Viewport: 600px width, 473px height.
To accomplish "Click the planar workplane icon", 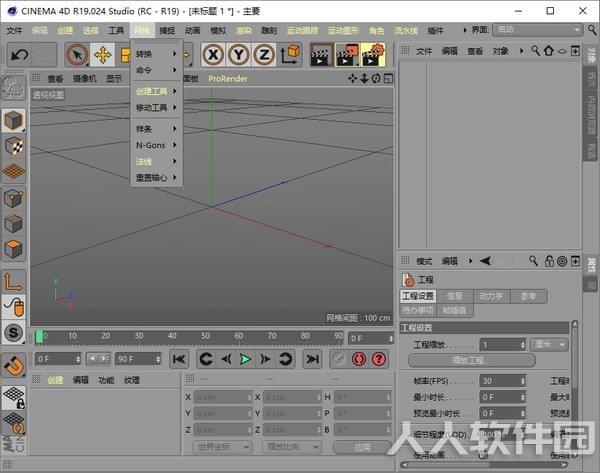I will coord(13,422).
